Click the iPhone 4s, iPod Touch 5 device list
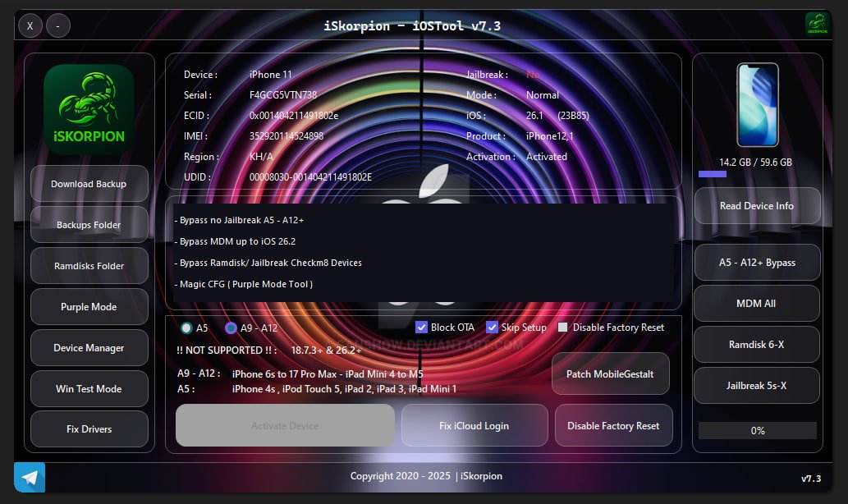This screenshot has height=504, width=848. tap(344, 389)
